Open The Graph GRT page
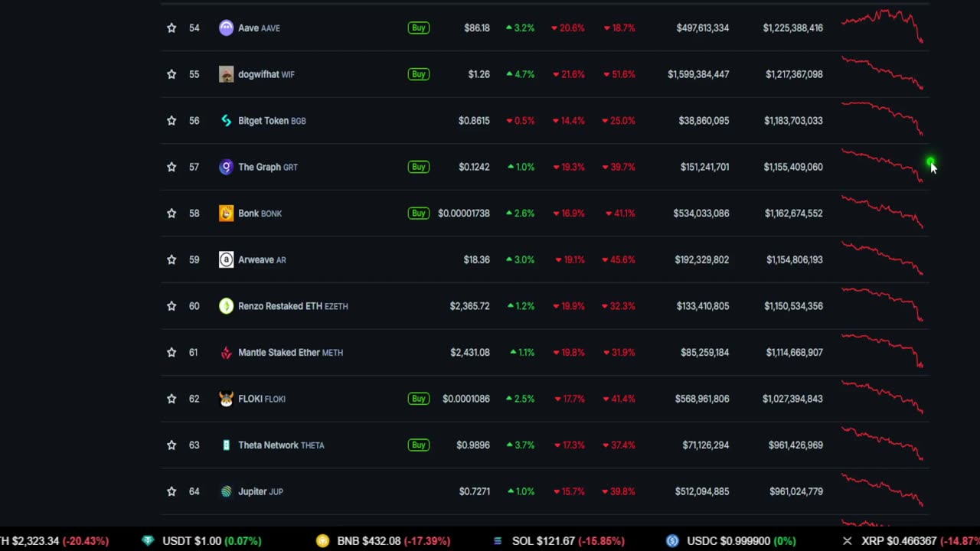Image resolution: width=980 pixels, height=551 pixels. point(268,167)
